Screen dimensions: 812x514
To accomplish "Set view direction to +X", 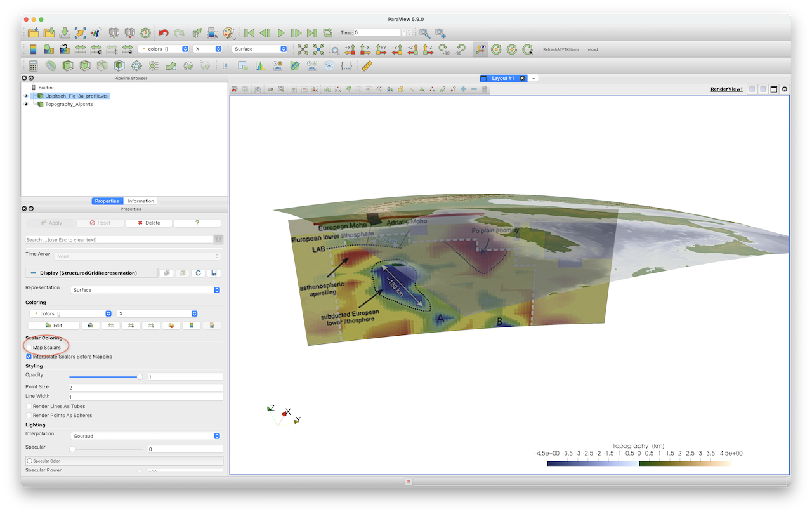I will tap(350, 49).
